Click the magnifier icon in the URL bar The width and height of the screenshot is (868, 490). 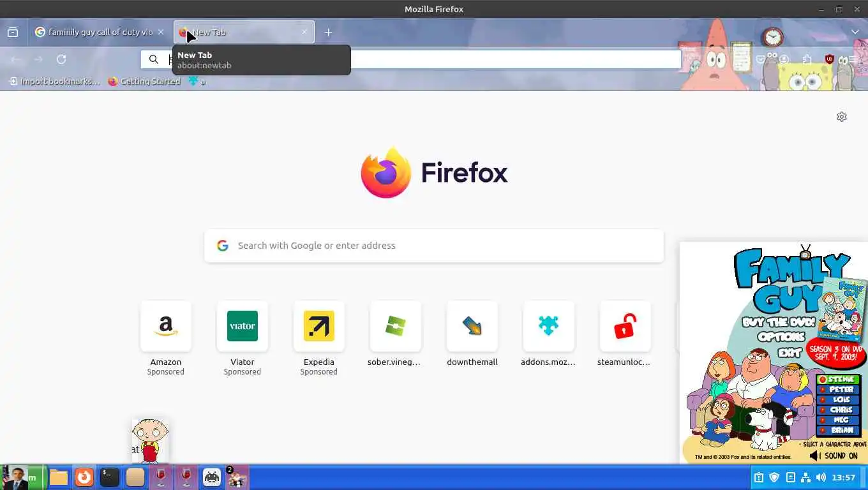click(154, 59)
